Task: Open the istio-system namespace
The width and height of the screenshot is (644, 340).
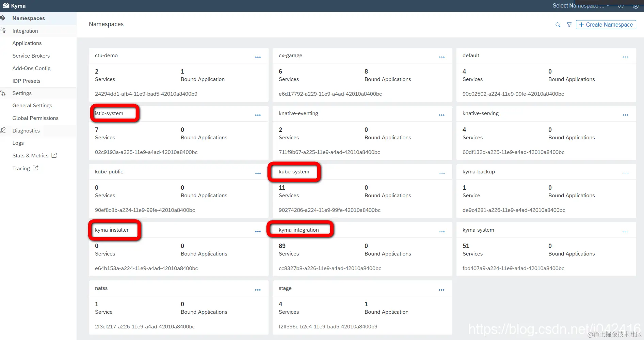Action: [x=109, y=113]
